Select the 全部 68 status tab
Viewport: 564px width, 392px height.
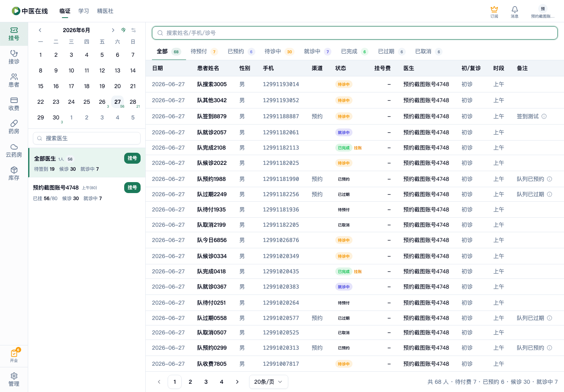168,51
